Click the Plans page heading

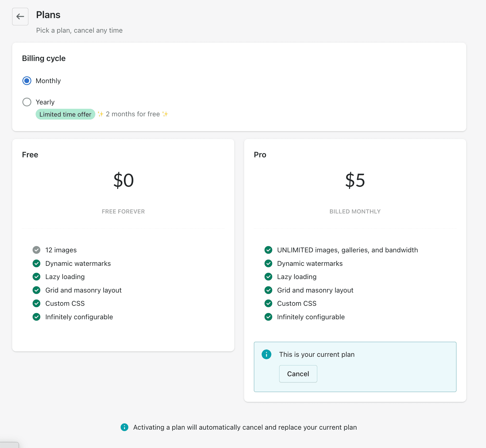[x=48, y=15]
